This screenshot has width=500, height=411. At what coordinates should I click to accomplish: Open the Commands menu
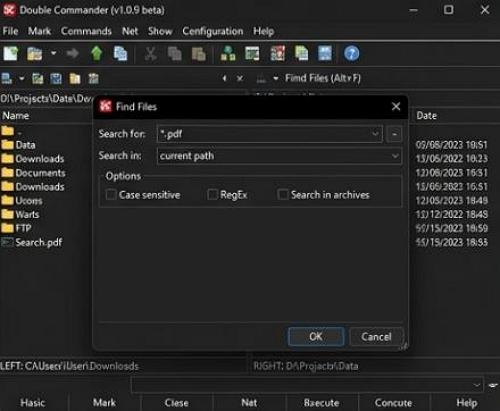(86, 31)
